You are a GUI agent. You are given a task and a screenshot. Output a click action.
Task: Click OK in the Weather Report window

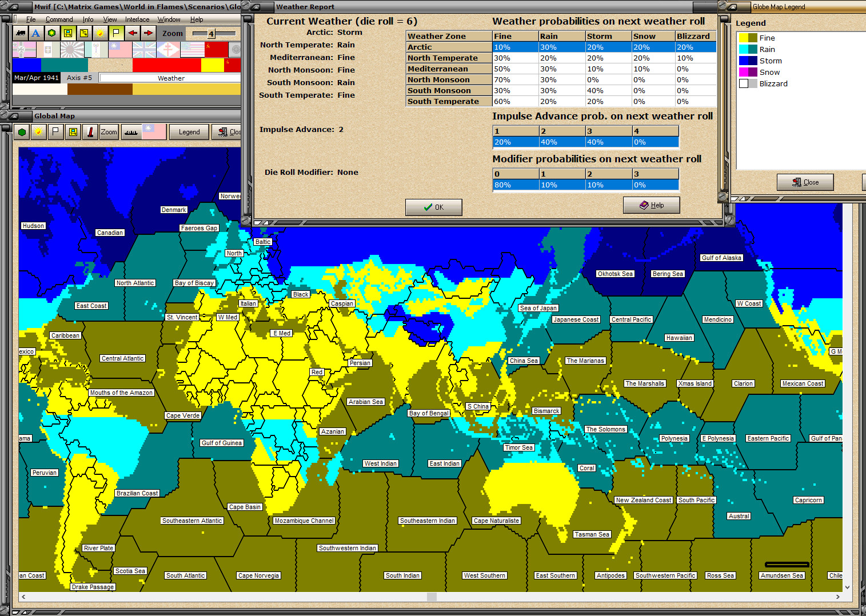pyautogui.click(x=433, y=207)
